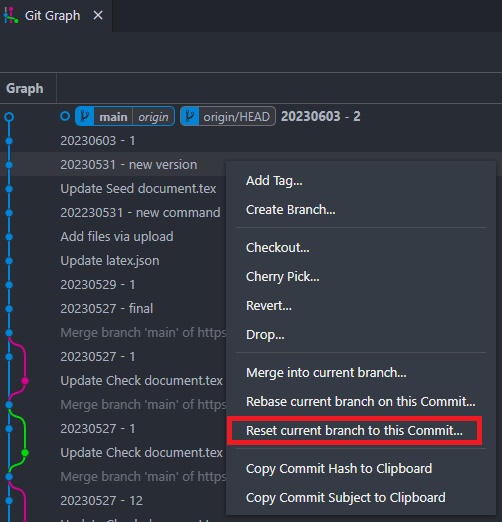
Task: Select commit 'Update Seed document.tex'
Action: point(138,189)
